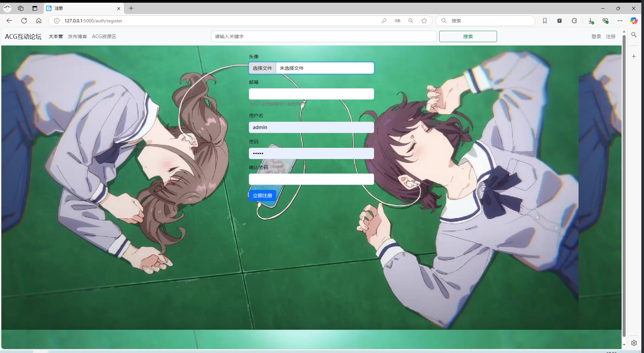Select the 注册 browser tab
Viewport: 644px width, 353px height.
click(x=84, y=8)
